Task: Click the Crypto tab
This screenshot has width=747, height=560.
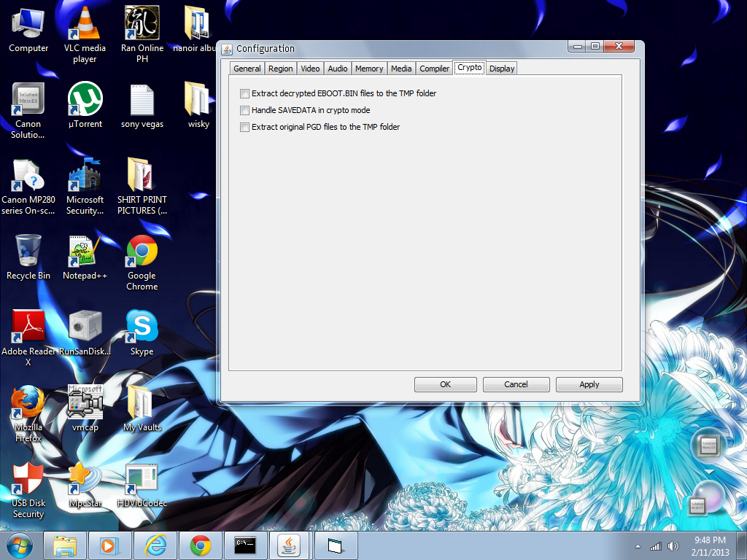Action: (469, 68)
